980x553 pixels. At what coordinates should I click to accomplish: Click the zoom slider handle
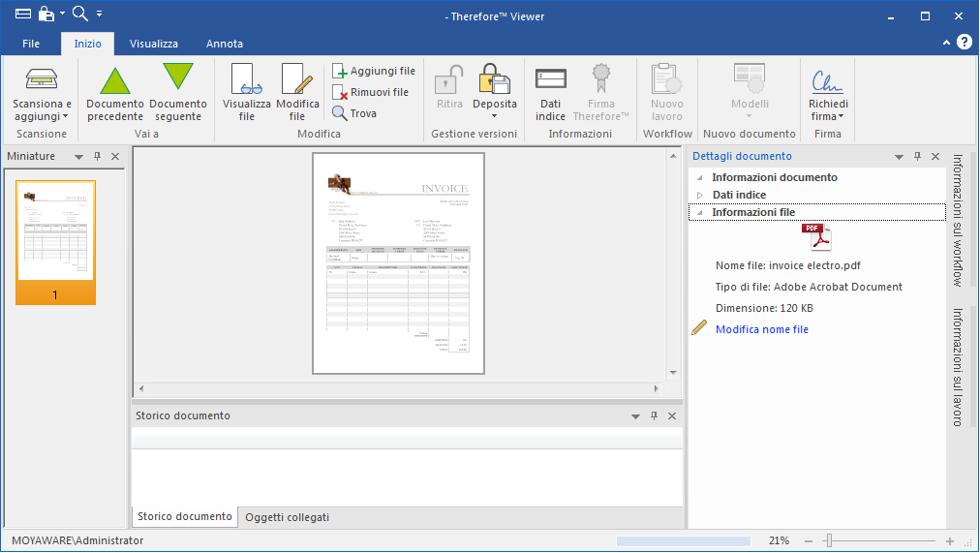click(x=828, y=541)
